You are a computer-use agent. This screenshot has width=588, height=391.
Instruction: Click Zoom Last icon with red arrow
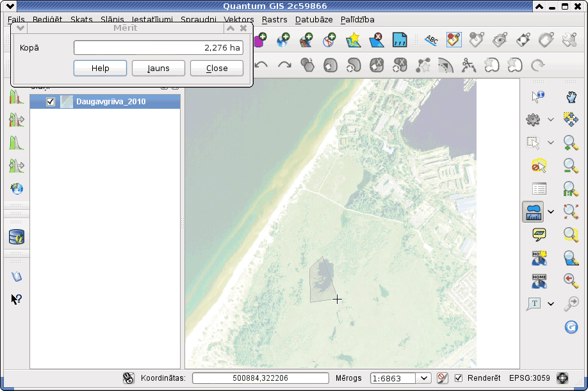coord(571,280)
